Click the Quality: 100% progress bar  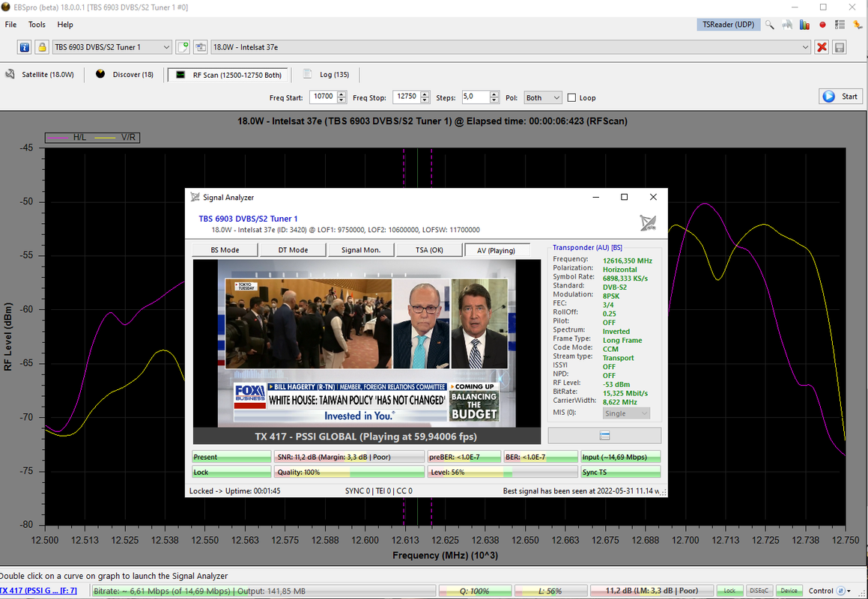click(x=349, y=472)
